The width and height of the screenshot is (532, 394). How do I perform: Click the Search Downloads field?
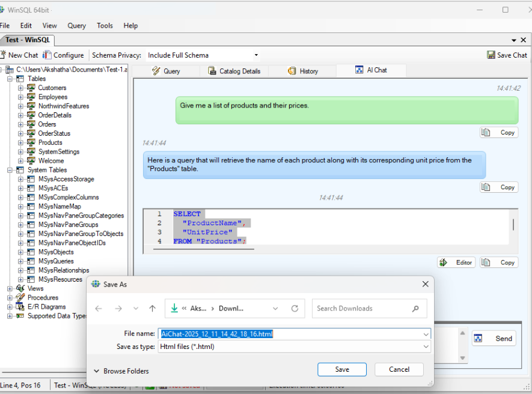tap(362, 309)
